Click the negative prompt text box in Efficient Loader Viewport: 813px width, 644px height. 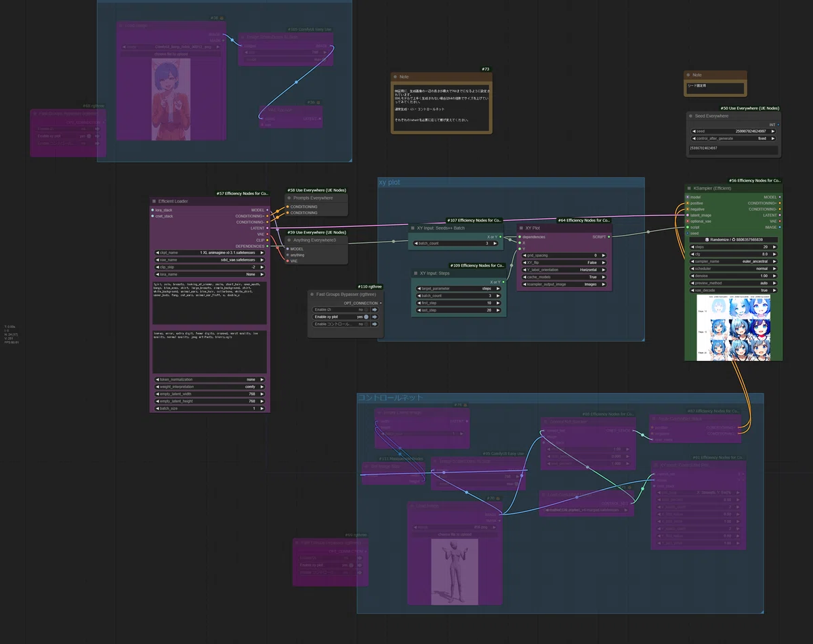(x=209, y=352)
